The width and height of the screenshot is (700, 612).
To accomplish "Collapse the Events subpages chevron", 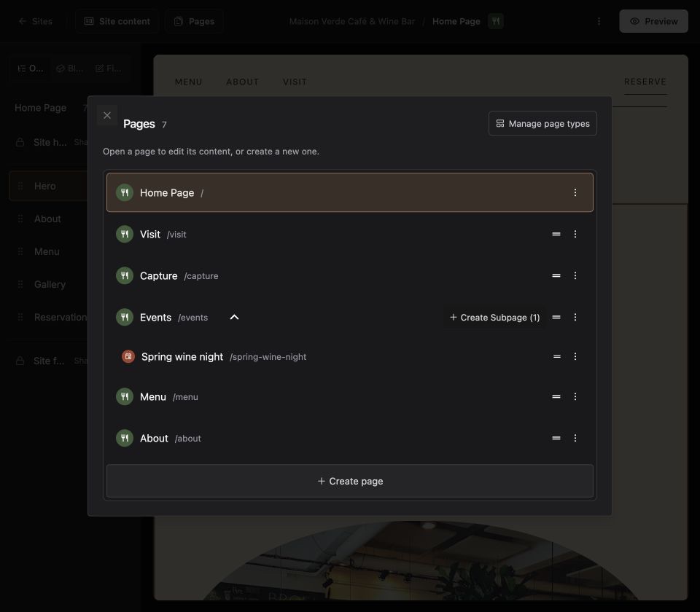I will 234,317.
